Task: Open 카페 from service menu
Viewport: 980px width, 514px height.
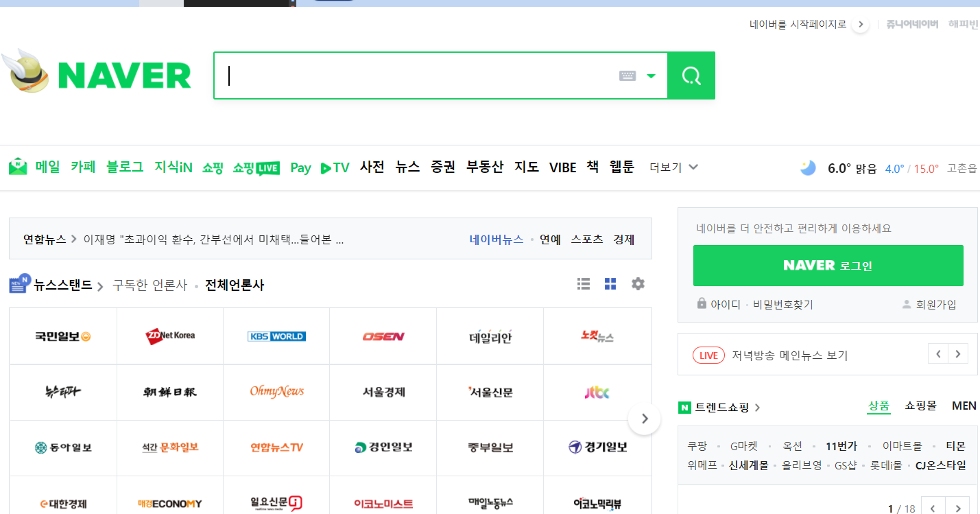Action: coord(83,167)
